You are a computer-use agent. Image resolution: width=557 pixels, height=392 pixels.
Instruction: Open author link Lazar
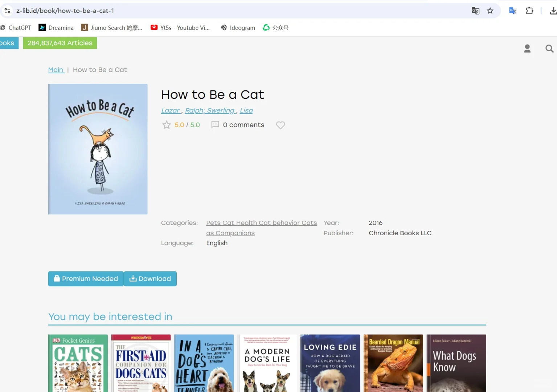click(x=171, y=110)
